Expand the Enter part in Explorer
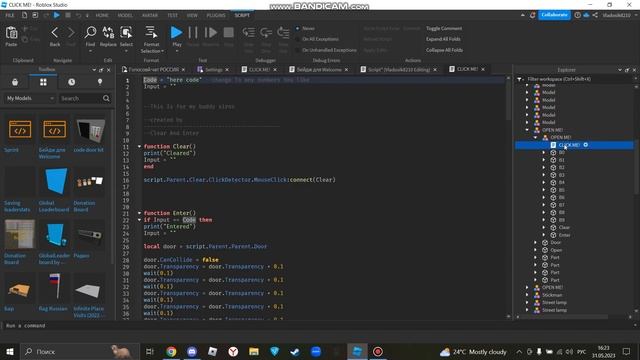The image size is (640, 360). pos(544,235)
